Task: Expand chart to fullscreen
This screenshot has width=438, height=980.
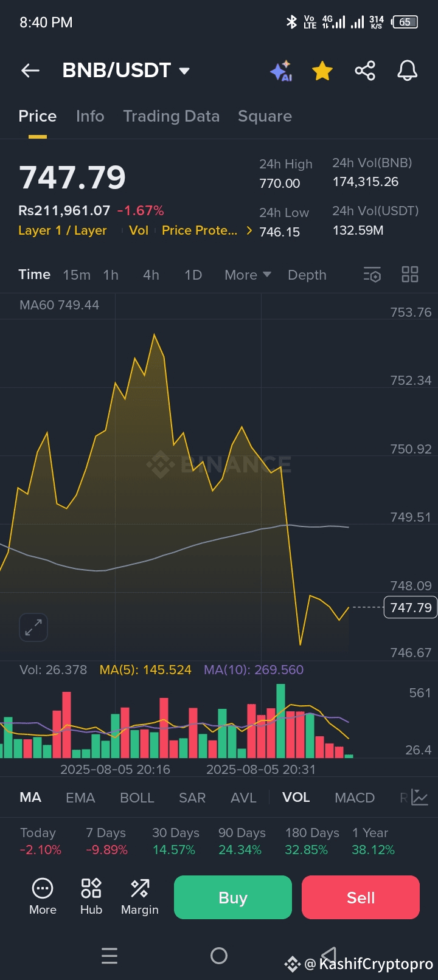Action: 33,627
